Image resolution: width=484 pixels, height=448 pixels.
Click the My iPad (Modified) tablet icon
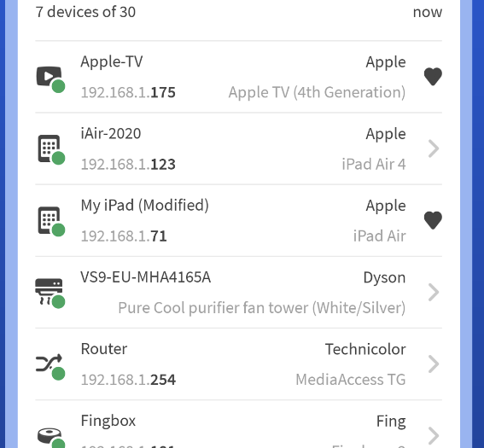(51, 222)
